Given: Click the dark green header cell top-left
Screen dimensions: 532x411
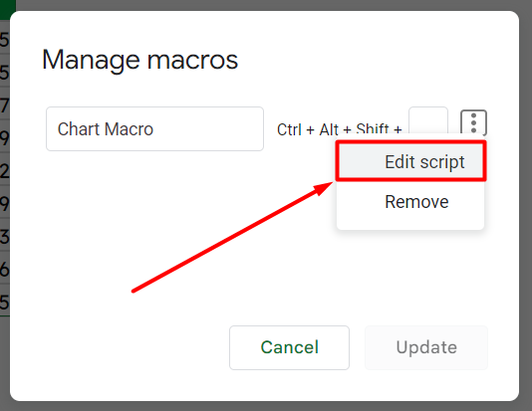Looking at the screenshot, I should 7,9.
